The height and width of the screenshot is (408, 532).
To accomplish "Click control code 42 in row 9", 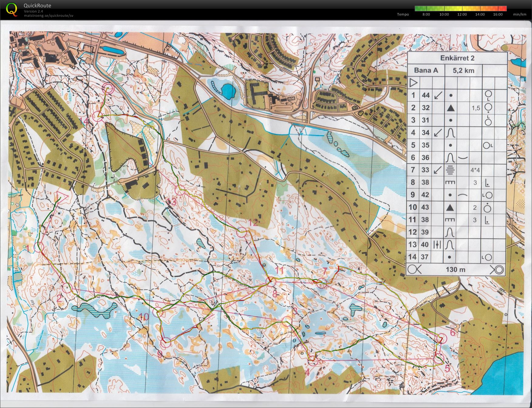I will point(426,195).
